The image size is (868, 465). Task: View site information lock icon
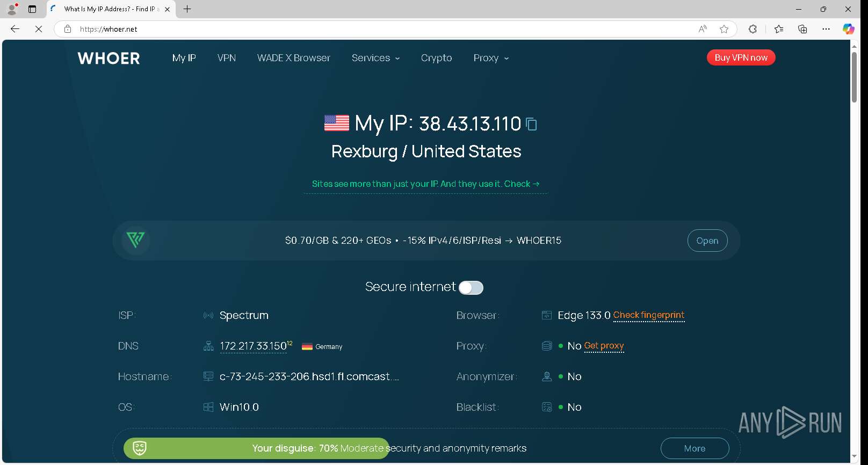click(x=68, y=29)
